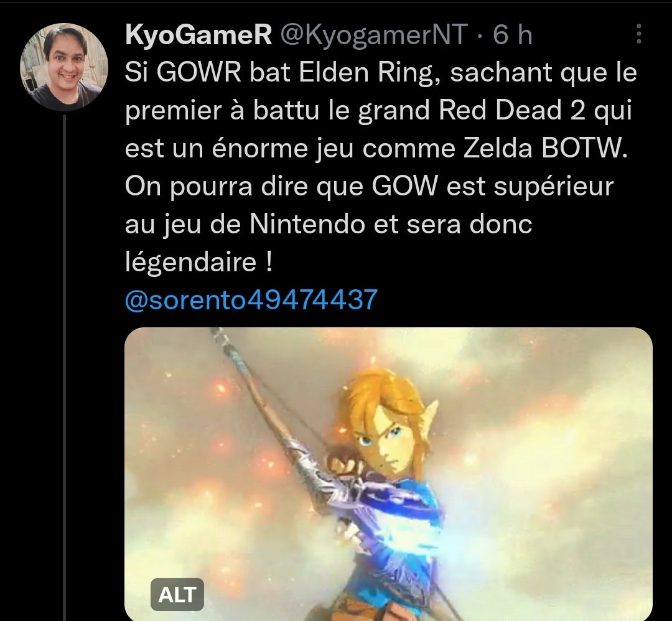Click the word 'Nintendo' in the tweet

[x=307, y=224]
